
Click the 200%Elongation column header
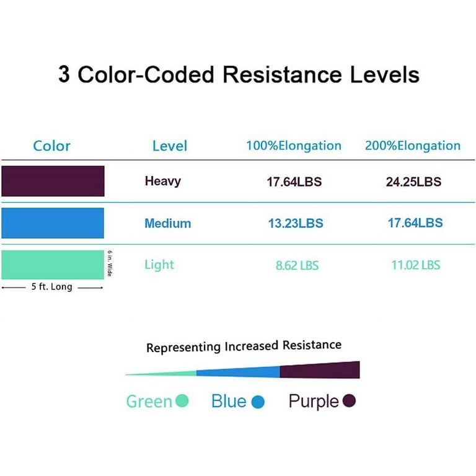pos(413,146)
